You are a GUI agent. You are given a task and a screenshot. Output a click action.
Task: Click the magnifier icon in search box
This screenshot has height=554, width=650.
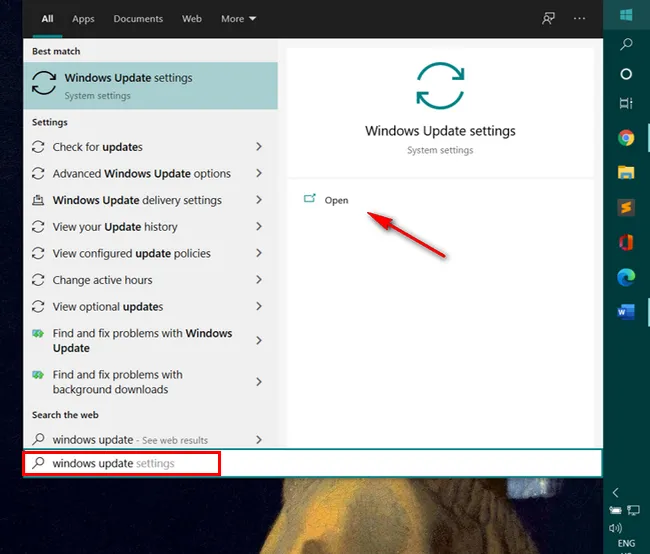tap(38, 462)
